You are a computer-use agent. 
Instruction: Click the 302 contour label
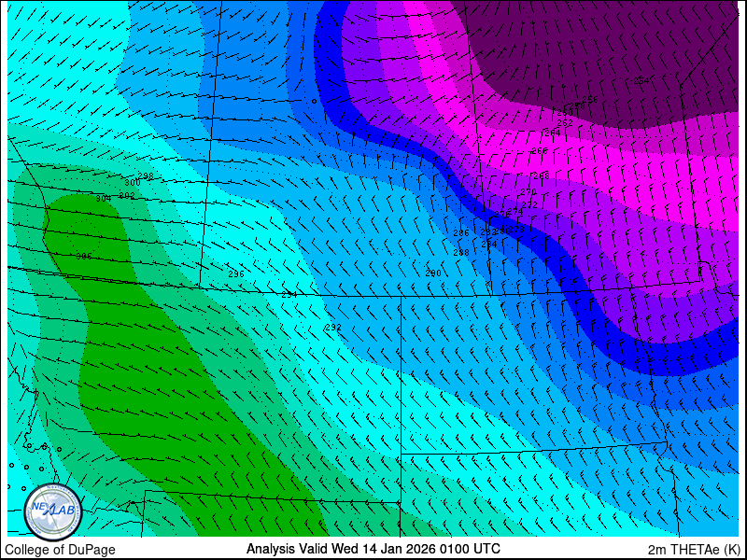(127, 196)
